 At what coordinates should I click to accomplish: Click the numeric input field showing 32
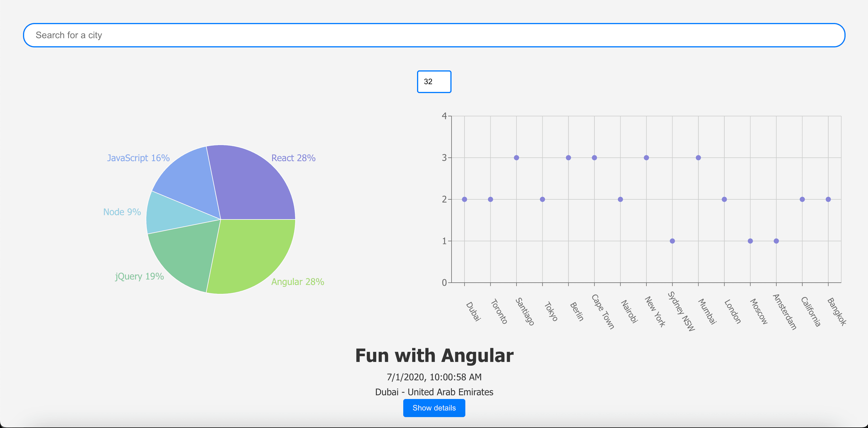(434, 81)
